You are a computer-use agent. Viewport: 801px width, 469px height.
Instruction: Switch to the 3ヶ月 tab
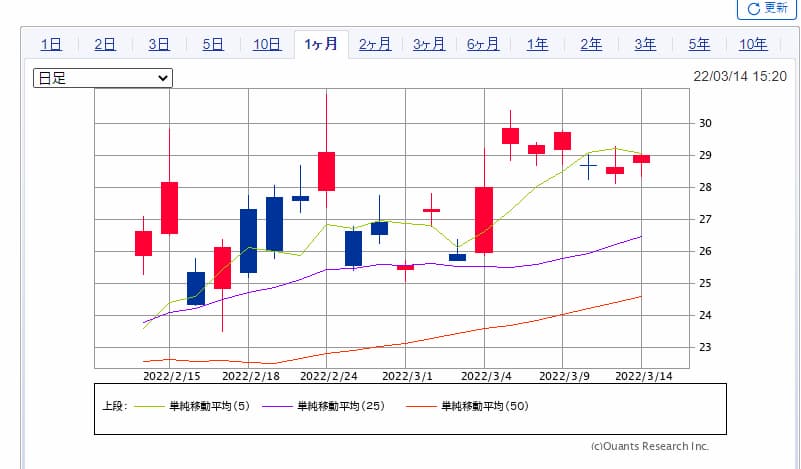[429, 44]
